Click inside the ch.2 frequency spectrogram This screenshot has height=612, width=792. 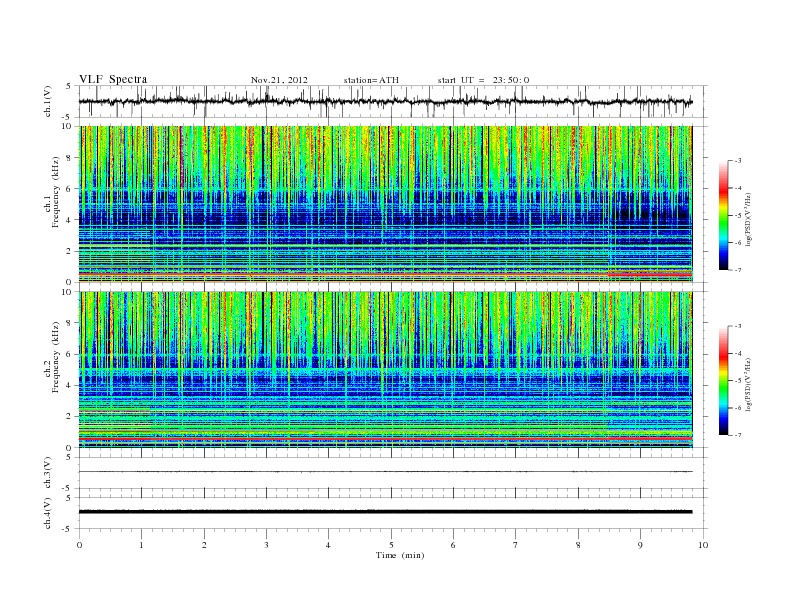coord(385,370)
